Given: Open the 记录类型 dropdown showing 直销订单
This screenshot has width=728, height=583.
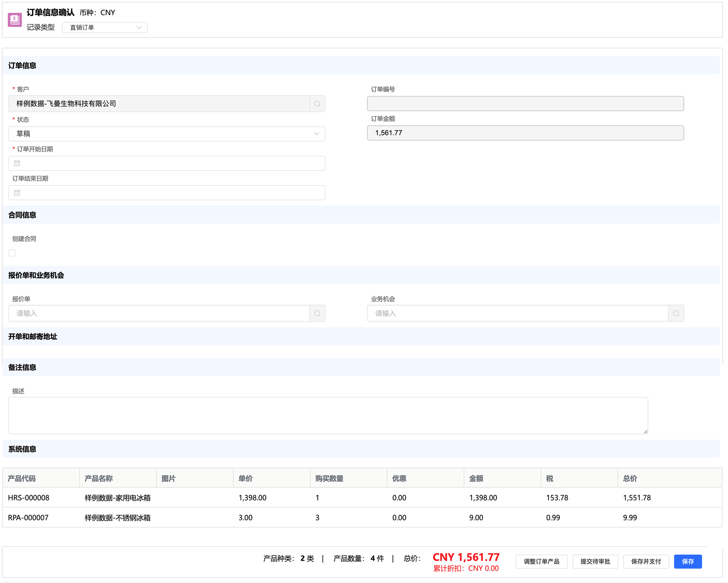Looking at the screenshot, I should click(105, 28).
